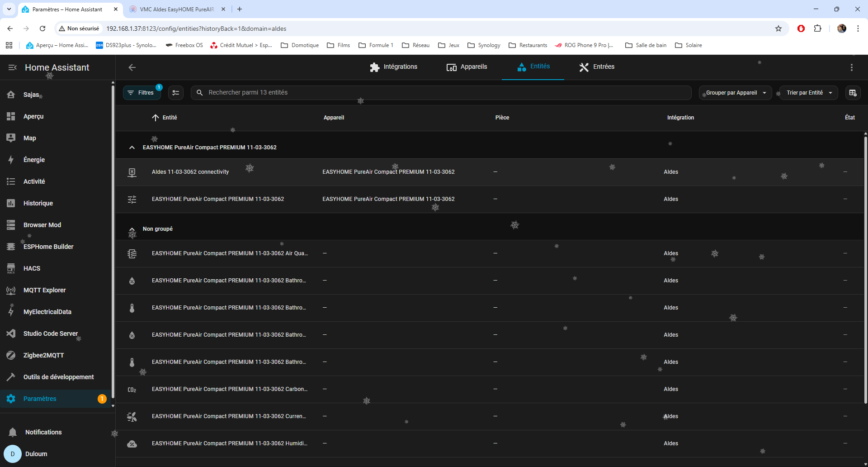Open Studio Code Server
Image resolution: width=868 pixels, height=467 pixels.
tap(55, 334)
